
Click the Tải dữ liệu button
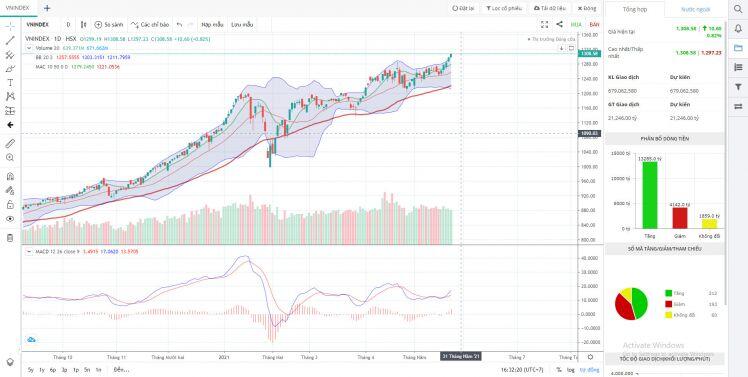pyautogui.click(x=550, y=8)
